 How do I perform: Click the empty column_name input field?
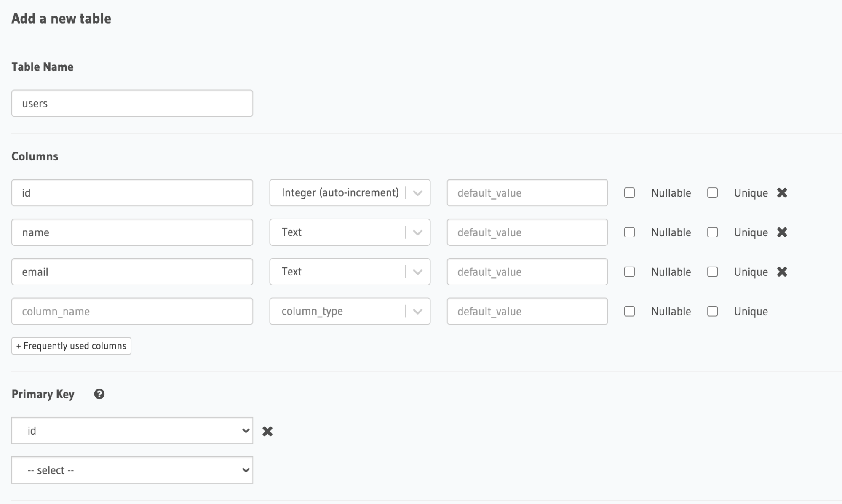click(x=132, y=312)
